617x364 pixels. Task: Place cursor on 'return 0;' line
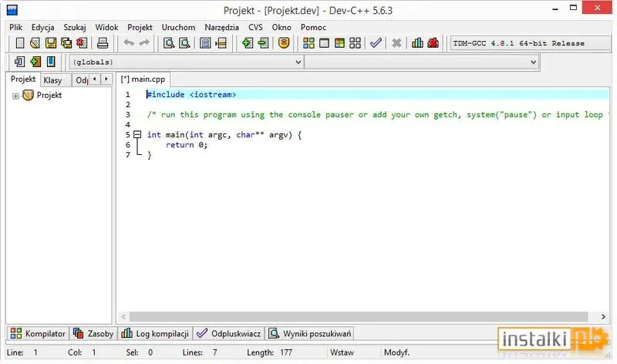[x=187, y=145]
